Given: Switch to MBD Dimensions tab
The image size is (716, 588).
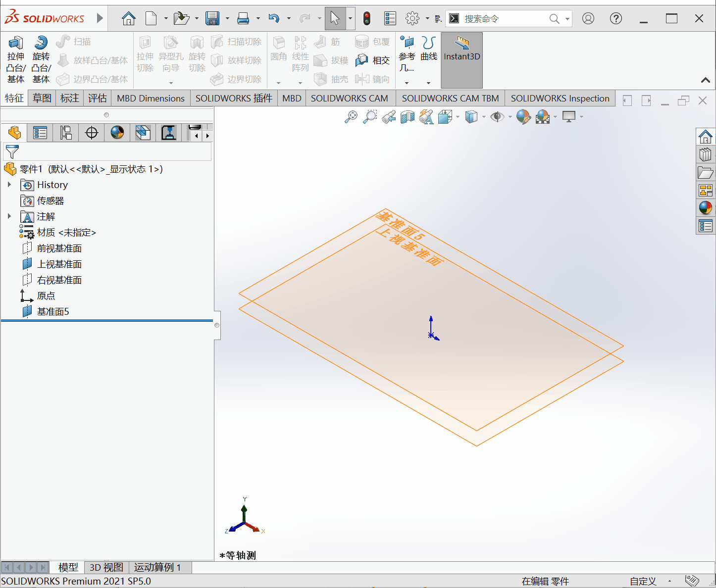Looking at the screenshot, I should [x=151, y=98].
